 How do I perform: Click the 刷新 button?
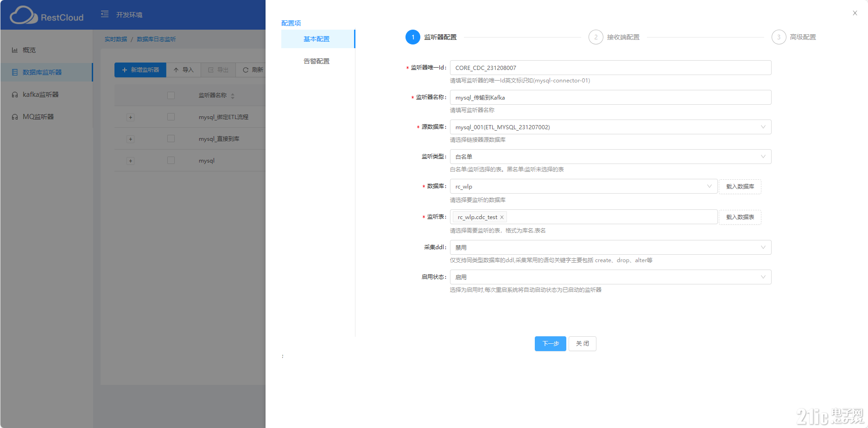[x=251, y=70]
